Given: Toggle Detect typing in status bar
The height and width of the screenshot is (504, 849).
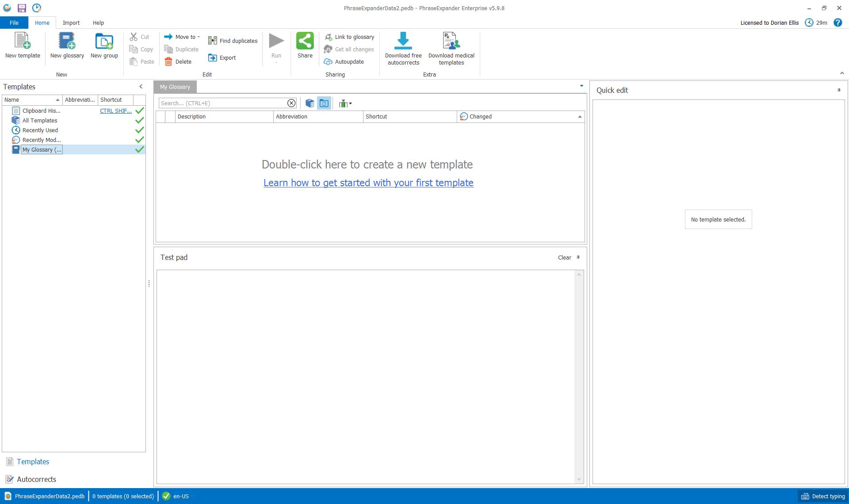Looking at the screenshot, I should [823, 496].
